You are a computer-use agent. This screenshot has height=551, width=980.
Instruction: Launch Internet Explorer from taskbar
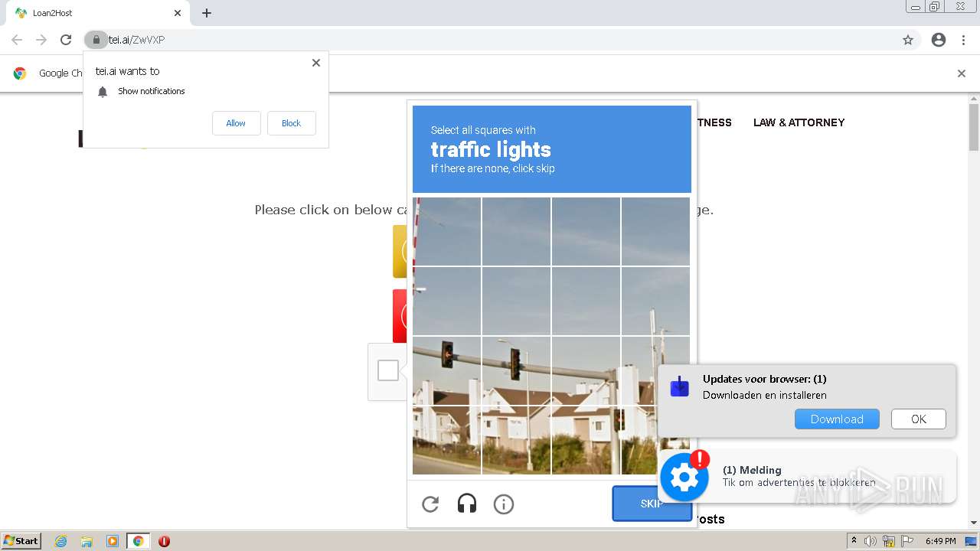pos(61,541)
